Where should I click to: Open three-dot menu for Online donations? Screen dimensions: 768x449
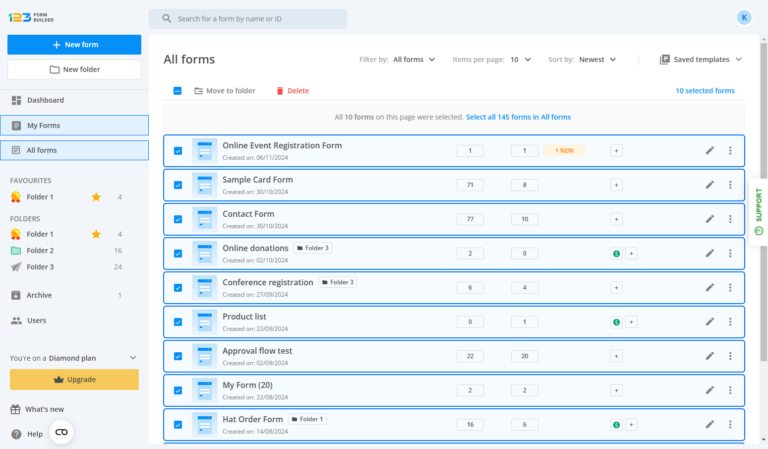730,253
